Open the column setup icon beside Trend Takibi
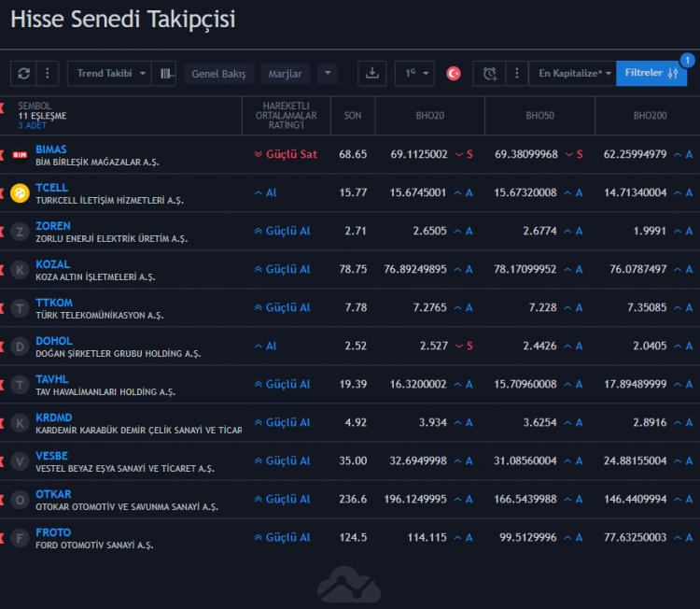Viewport: 700px width, 609px height. tap(165, 73)
